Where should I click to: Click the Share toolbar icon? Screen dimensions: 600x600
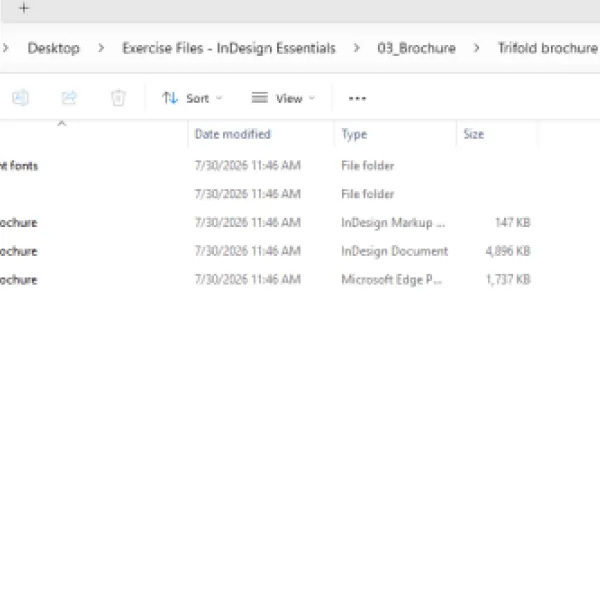click(x=69, y=98)
